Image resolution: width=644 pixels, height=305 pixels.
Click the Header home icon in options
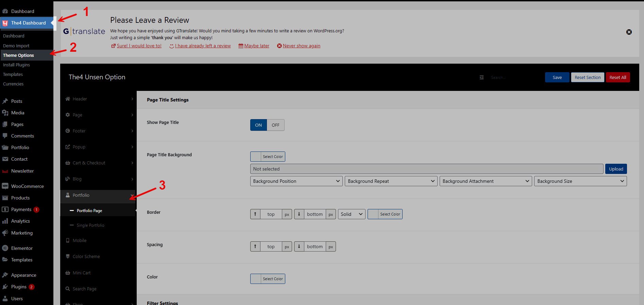point(68,99)
